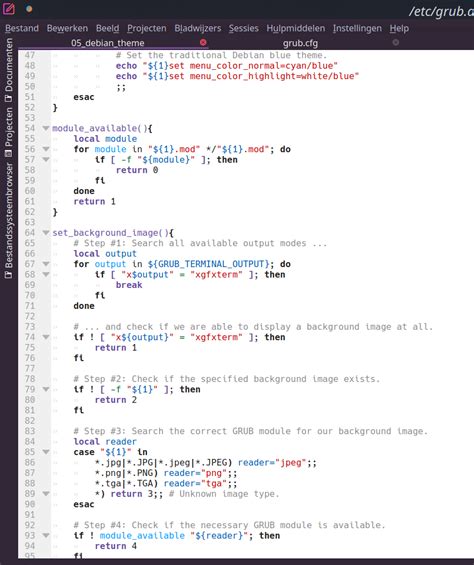Open the Projecten menu
Screen dimensions: 474x565
[147, 28]
